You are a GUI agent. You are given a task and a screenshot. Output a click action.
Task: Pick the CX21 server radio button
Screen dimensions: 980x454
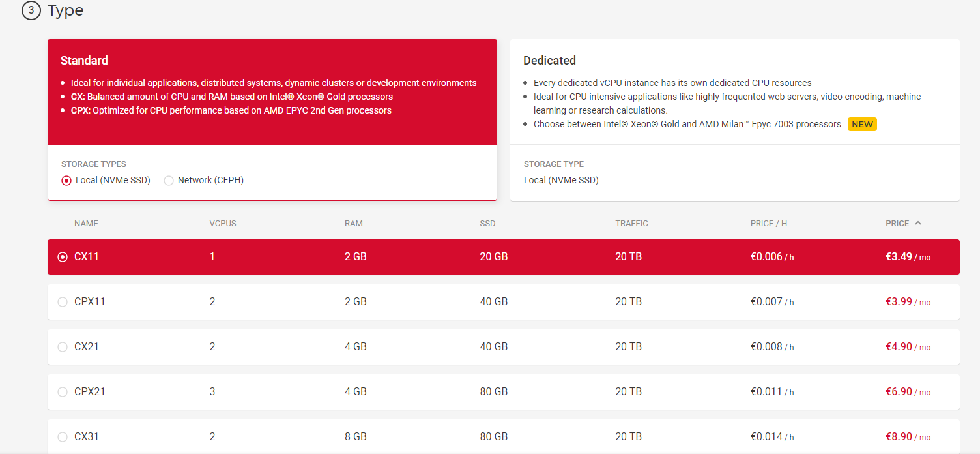click(x=63, y=347)
